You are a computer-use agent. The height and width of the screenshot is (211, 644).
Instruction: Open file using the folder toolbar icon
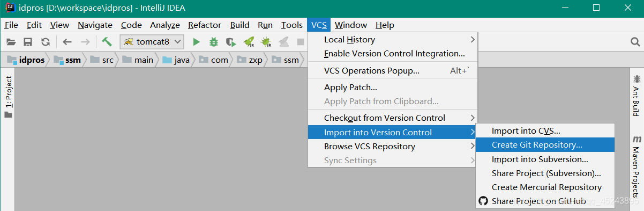[x=11, y=42]
